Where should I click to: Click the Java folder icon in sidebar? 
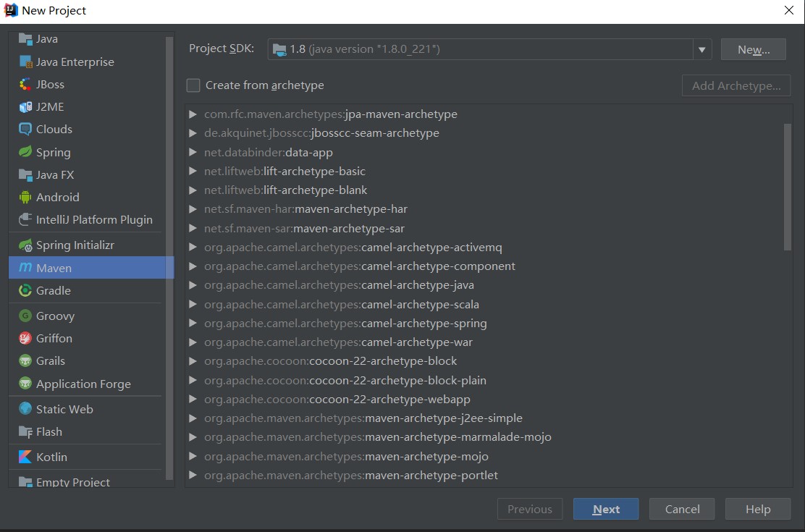point(25,39)
